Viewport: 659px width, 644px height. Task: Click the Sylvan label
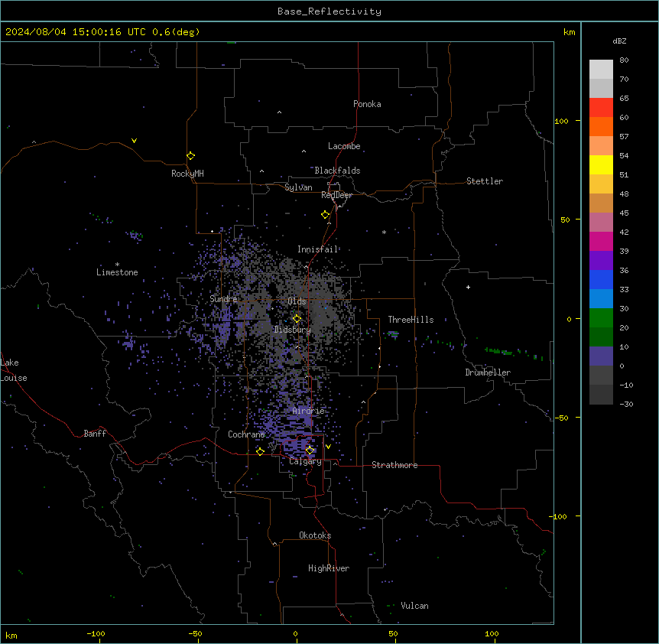click(x=298, y=187)
